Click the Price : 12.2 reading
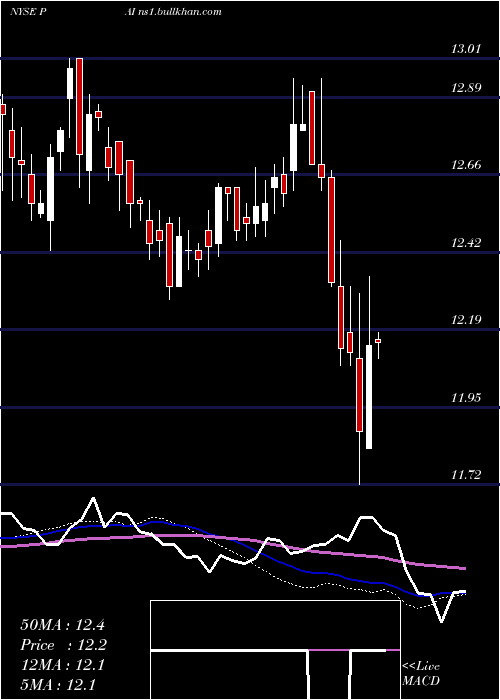This screenshot has height=700, width=500. coord(64,645)
